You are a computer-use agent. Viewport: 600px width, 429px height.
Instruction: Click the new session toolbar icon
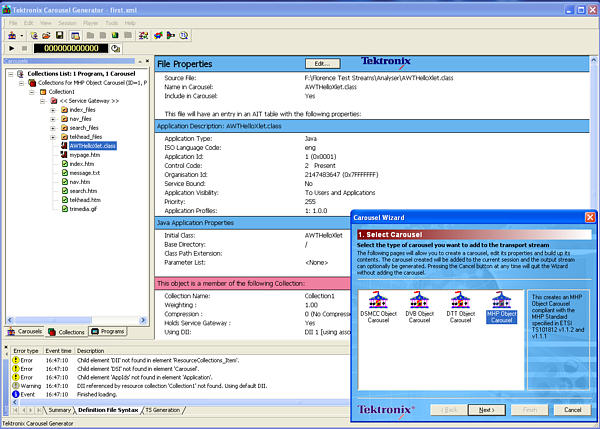[34, 36]
